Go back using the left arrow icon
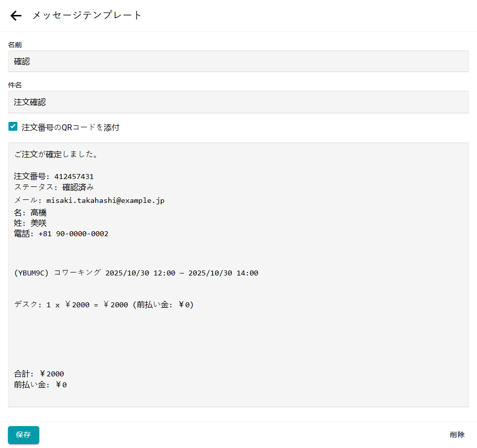 [16, 15]
